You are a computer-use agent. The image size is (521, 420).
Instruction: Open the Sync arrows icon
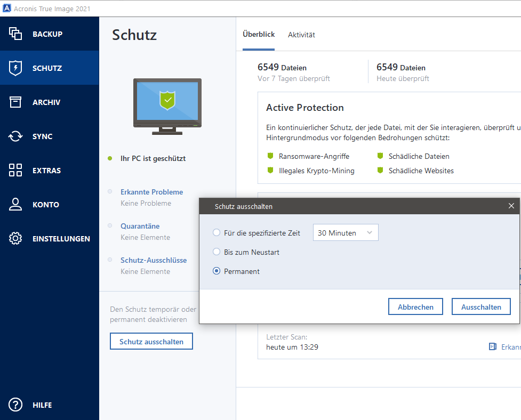(x=15, y=136)
